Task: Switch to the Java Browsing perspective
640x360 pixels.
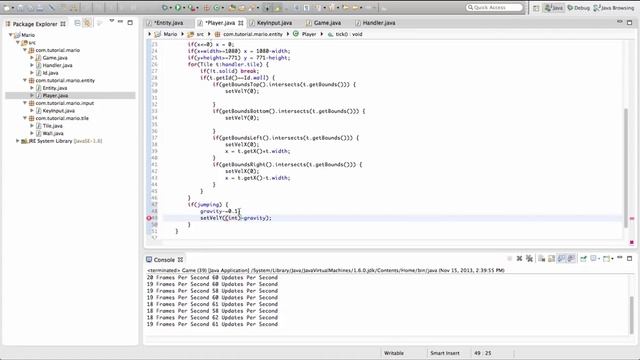Action: 614,8
